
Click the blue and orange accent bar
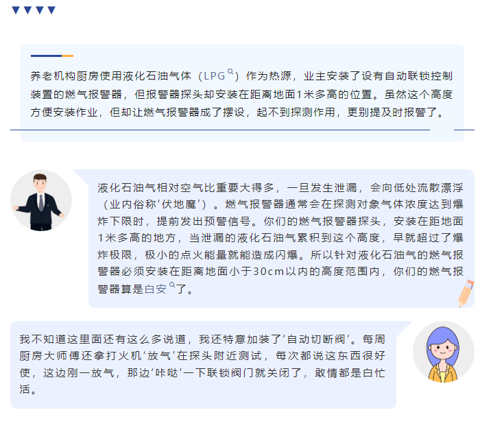(52, 56)
